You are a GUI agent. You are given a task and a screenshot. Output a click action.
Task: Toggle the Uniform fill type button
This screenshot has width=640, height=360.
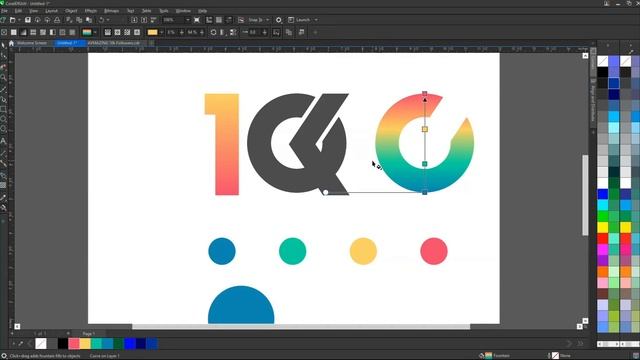[x=13, y=32]
